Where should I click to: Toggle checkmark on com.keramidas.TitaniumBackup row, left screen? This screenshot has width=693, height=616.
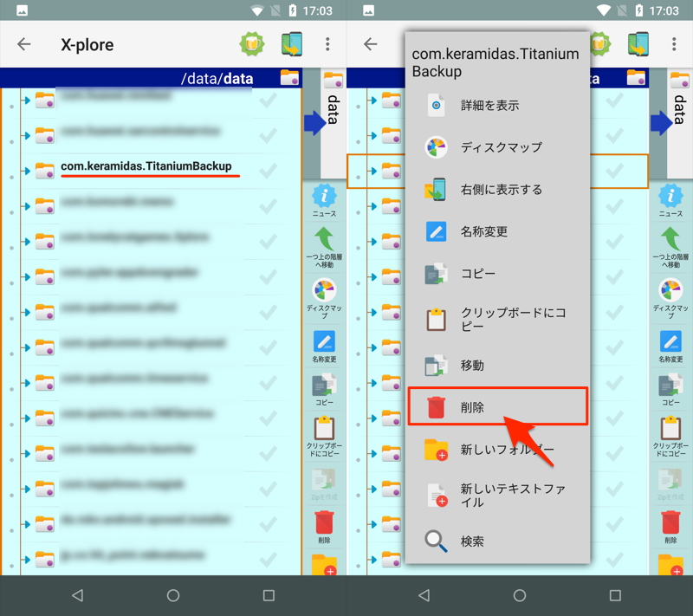pos(269,171)
